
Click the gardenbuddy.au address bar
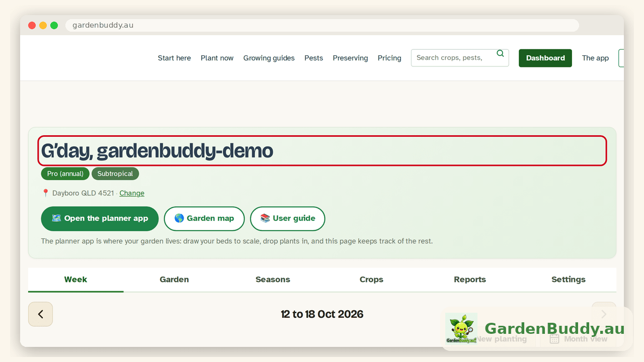322,25
